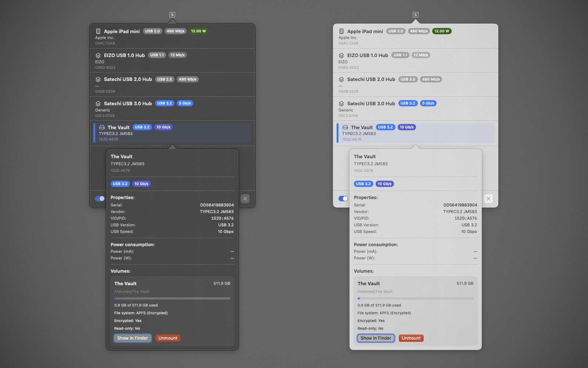The height and width of the screenshot is (368, 588).
Task: Unmount The Vault in the light popover
Action: click(411, 338)
